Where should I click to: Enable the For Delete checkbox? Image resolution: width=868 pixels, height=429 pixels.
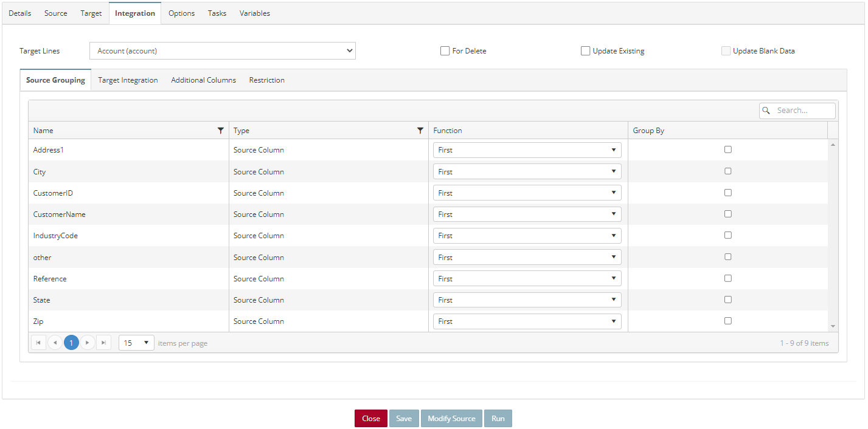[x=445, y=51]
